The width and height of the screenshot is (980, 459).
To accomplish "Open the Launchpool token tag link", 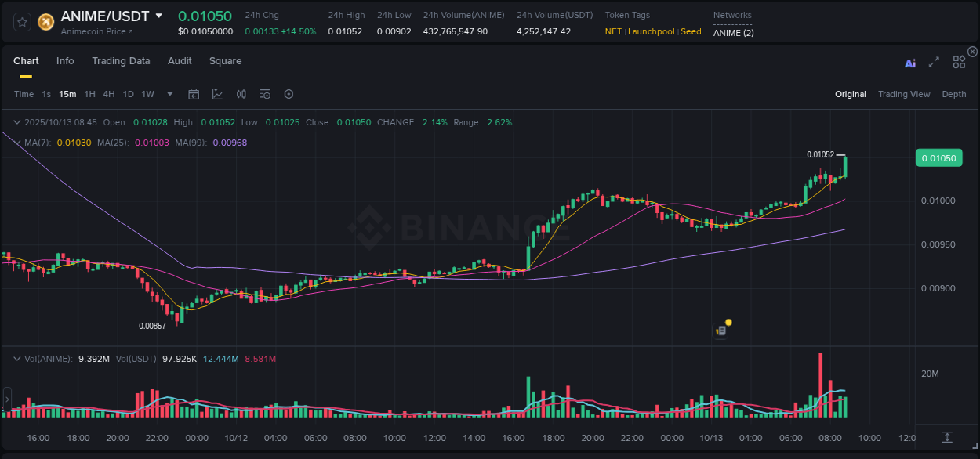I will (x=651, y=32).
